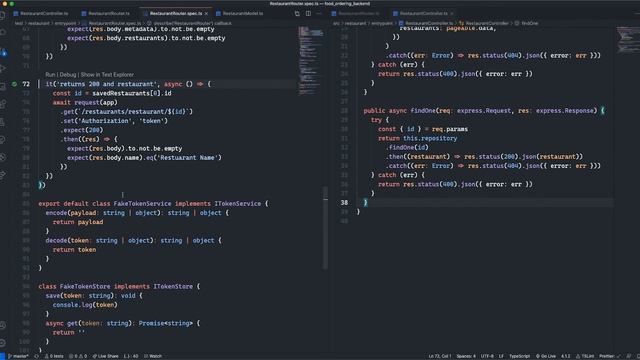Click the Debug code lens above the test
Screen dimensions: 640x360
(x=68, y=75)
